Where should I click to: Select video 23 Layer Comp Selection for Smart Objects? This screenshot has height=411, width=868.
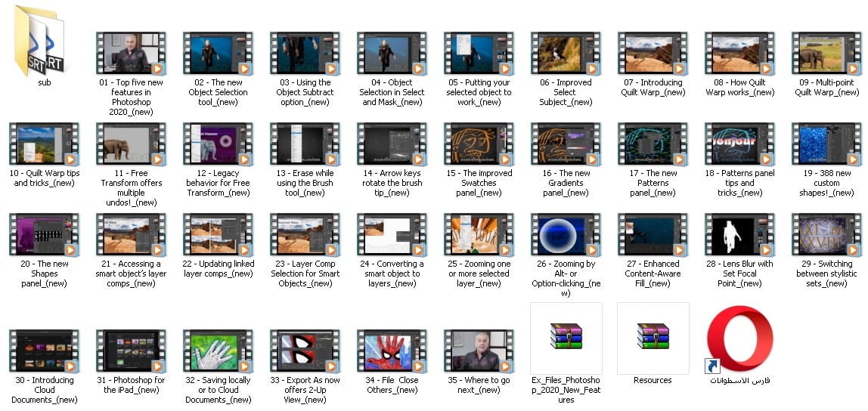tap(305, 234)
